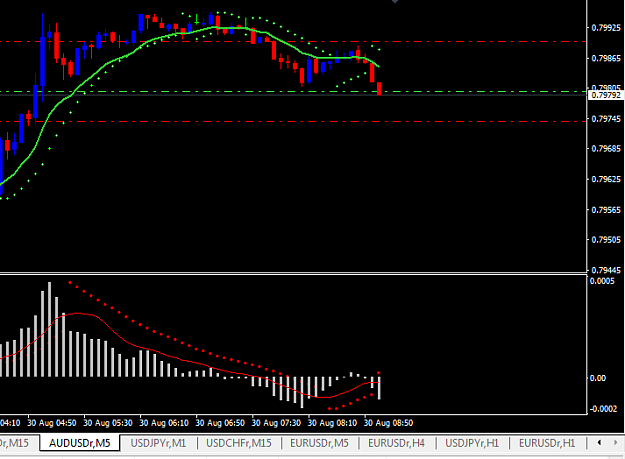Click the 30 Aug 06:50 time label

220,423
